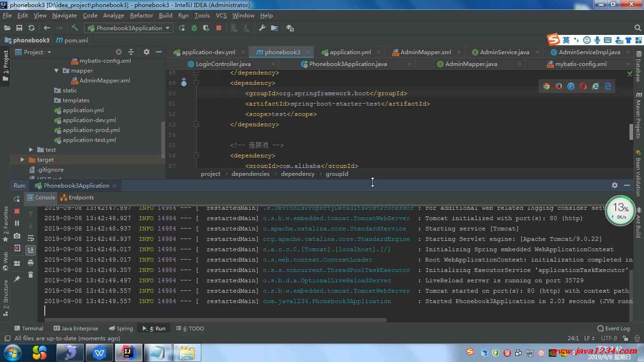
Task: Build project with the green hammer icon
Action: [x=74, y=28]
